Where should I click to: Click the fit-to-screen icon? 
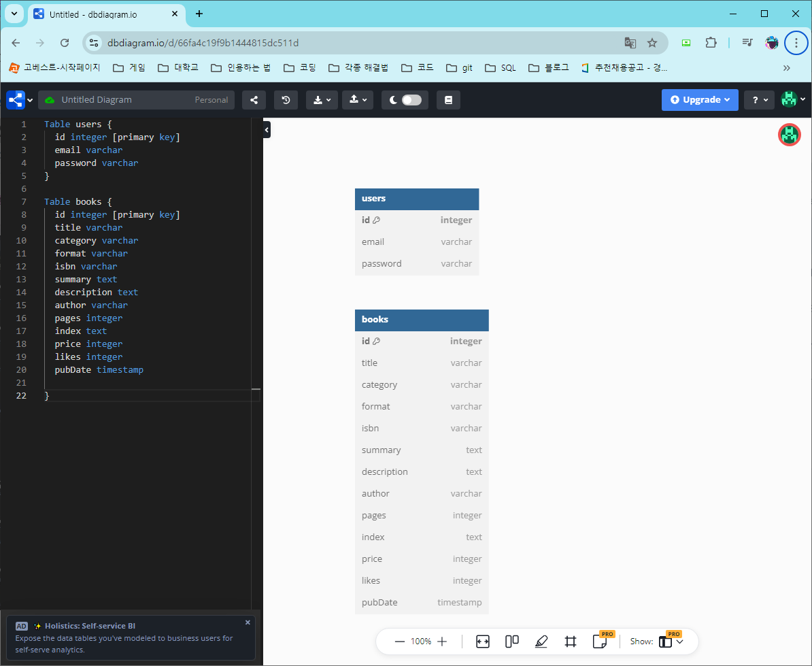coord(483,642)
